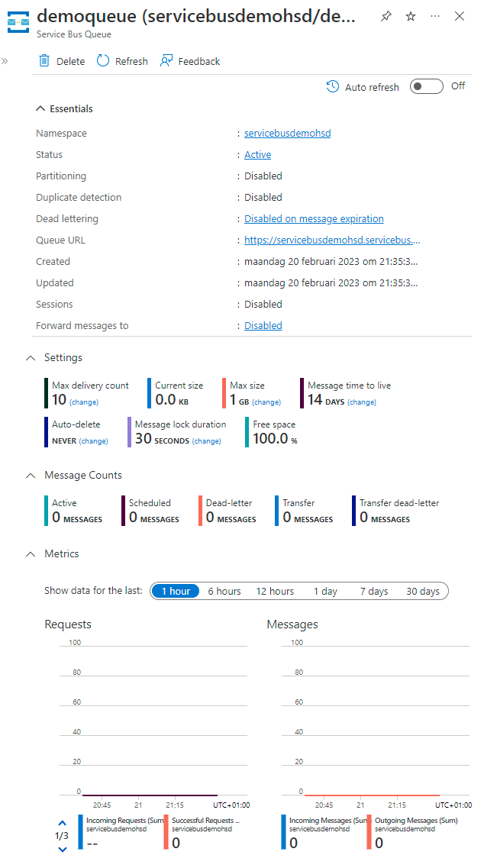Collapse the Settings section
Viewport: 484px width, 868px height.
tap(31, 357)
